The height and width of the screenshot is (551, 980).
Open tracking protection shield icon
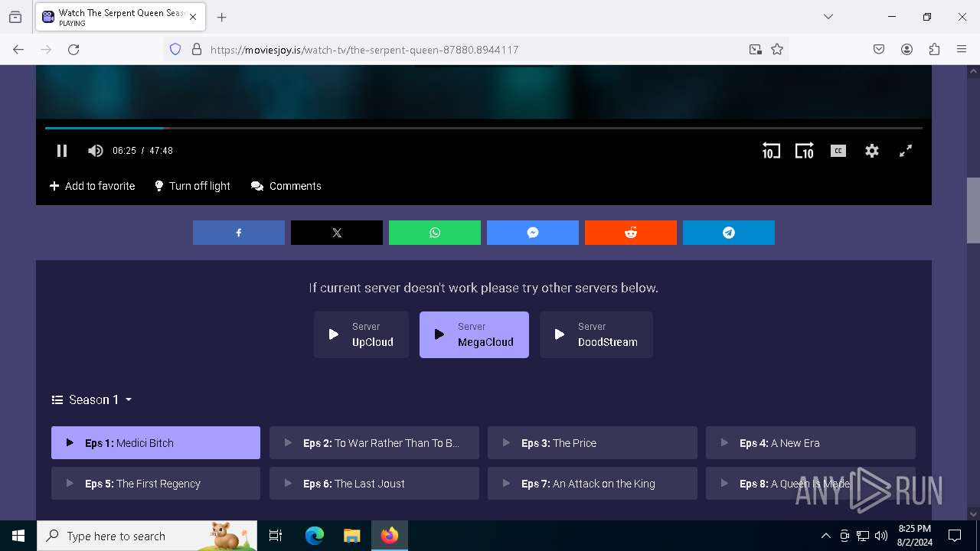[x=175, y=49]
